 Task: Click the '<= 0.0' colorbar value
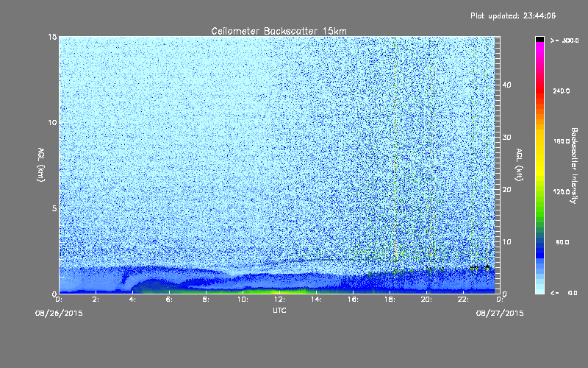pos(564,293)
